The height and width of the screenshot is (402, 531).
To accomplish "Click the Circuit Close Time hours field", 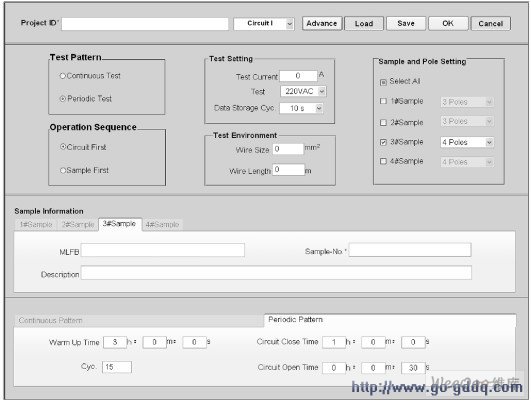I will click(x=334, y=342).
